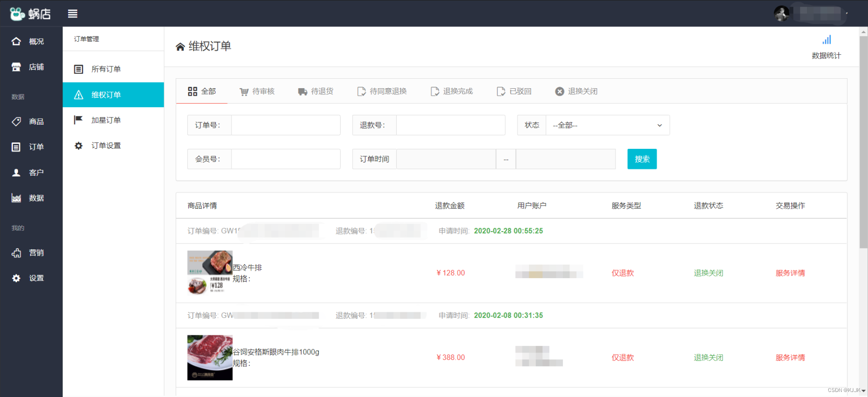Open 营销 puzzle icon in sidebar
Image resolution: width=868 pixels, height=397 pixels.
tap(17, 253)
